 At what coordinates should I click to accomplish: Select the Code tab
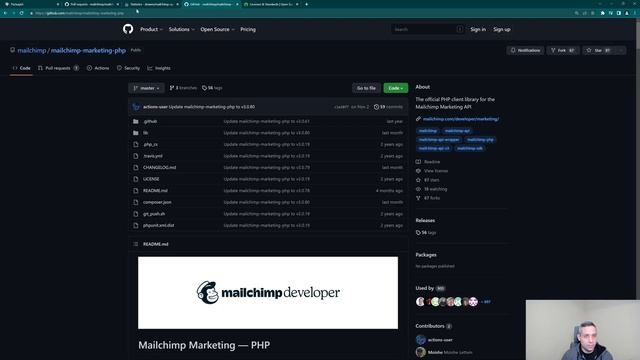click(x=21, y=68)
